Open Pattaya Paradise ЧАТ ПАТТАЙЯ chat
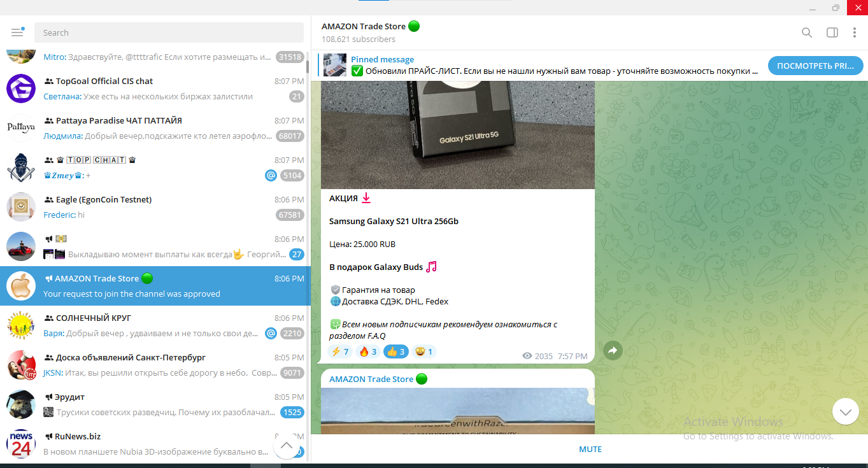The height and width of the screenshot is (468, 868). (x=155, y=128)
